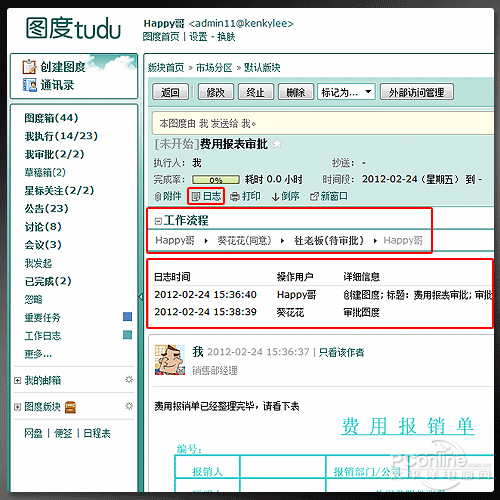Image resolution: width=500 pixels, height=500 pixels.
Task: Open 附件 attachments paperclip link
Action: pos(168,196)
